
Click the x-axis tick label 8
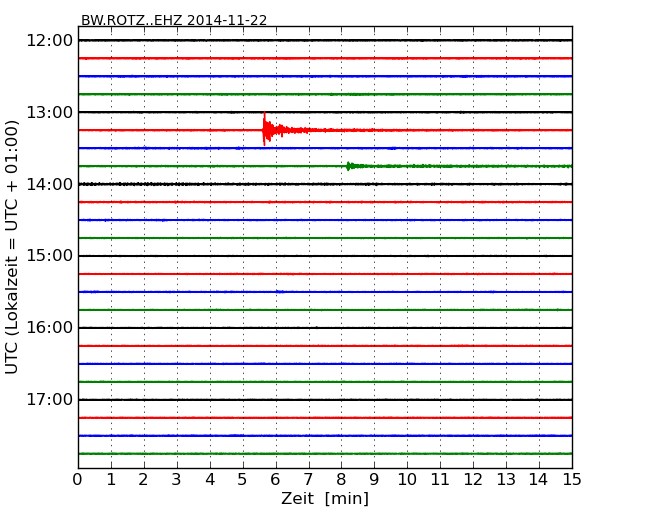[341, 480]
